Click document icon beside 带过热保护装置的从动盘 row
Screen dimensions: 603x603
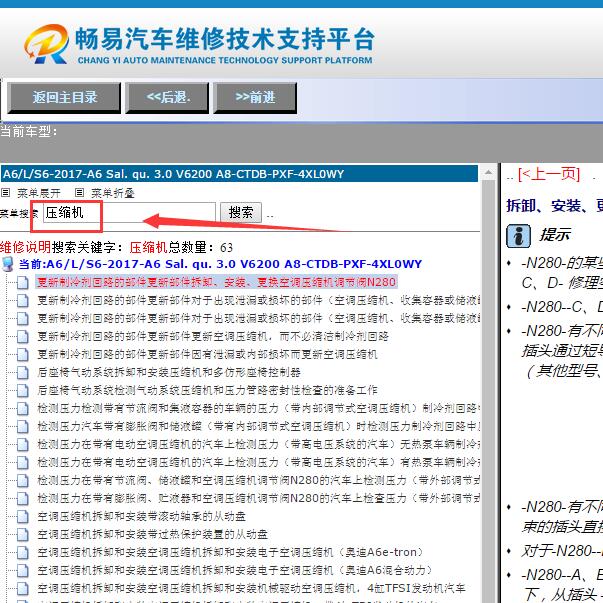tap(23, 534)
